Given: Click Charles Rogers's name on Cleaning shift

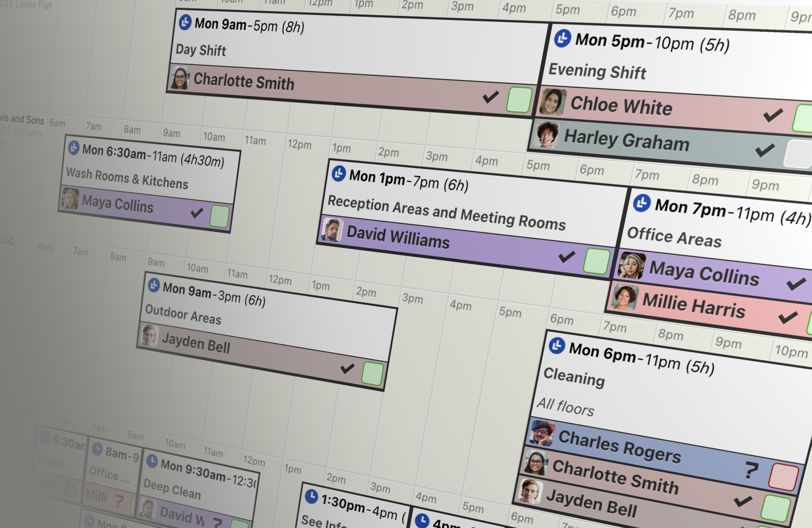Looking at the screenshot, I should (620, 447).
